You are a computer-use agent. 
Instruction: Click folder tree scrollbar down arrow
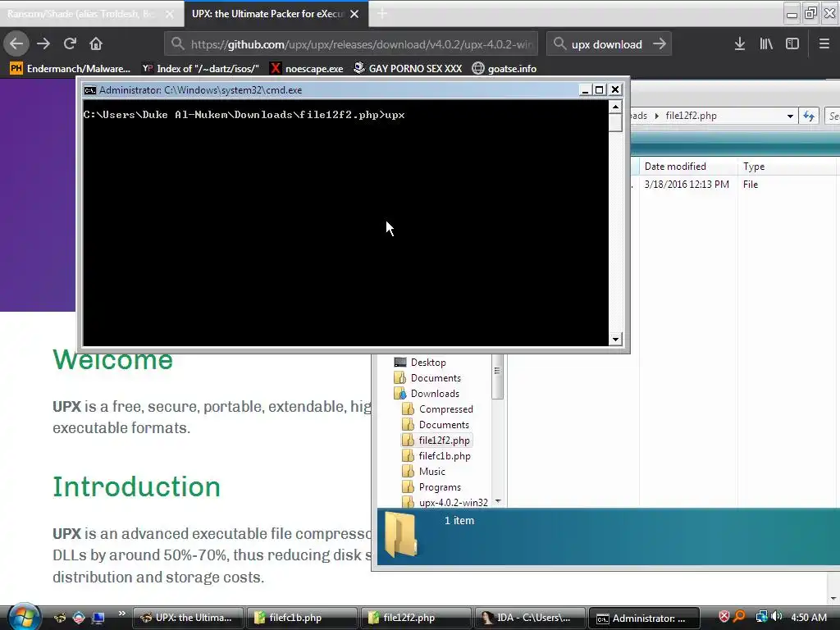(498, 501)
